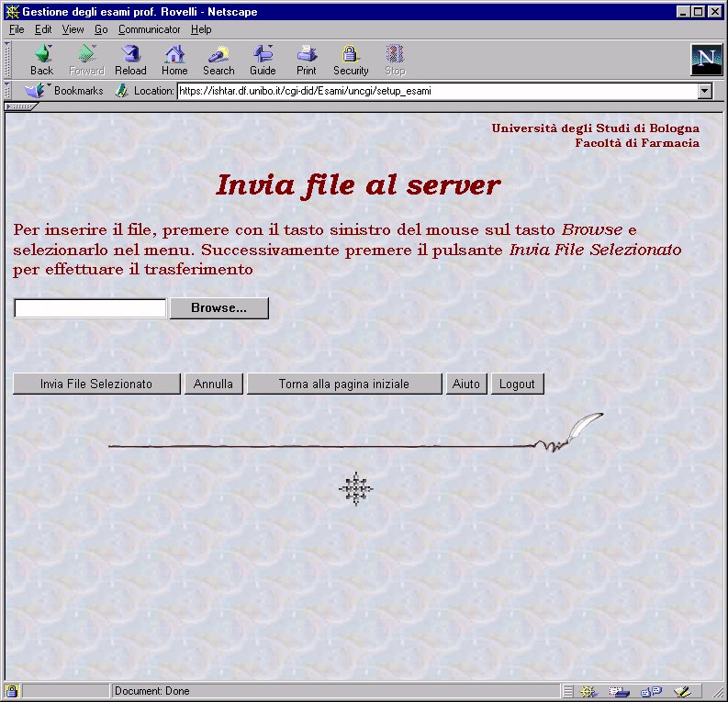Screen dimensions: 728x702
Task: Close the Netscape window
Action: tap(715, 12)
